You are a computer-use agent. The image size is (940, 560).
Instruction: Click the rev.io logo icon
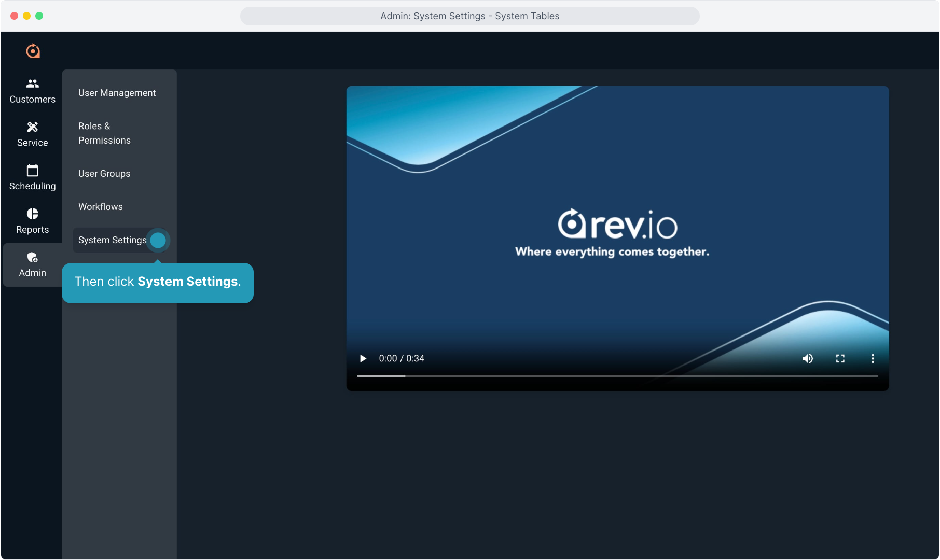tap(33, 51)
